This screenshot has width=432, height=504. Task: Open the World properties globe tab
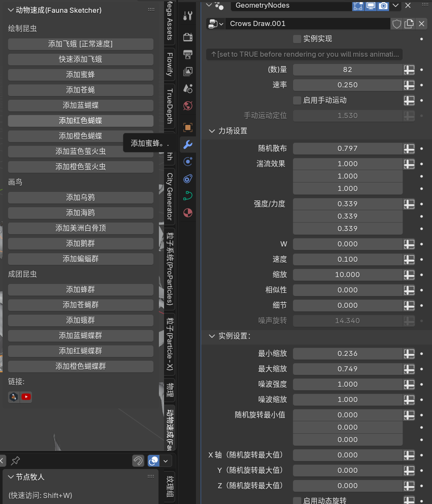(x=187, y=105)
